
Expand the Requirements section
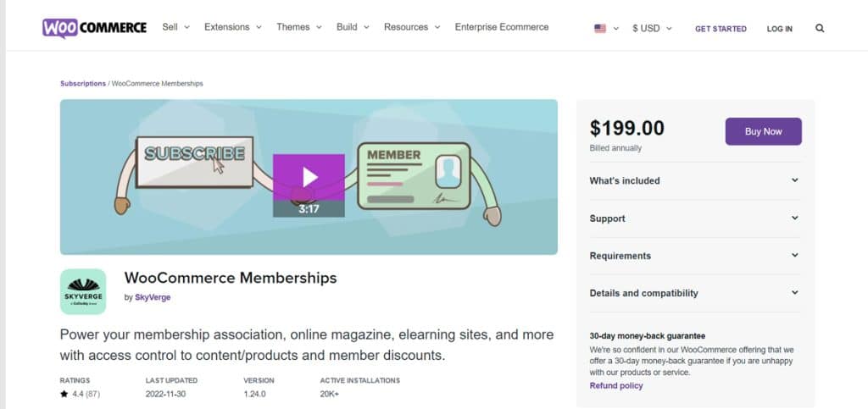click(694, 256)
